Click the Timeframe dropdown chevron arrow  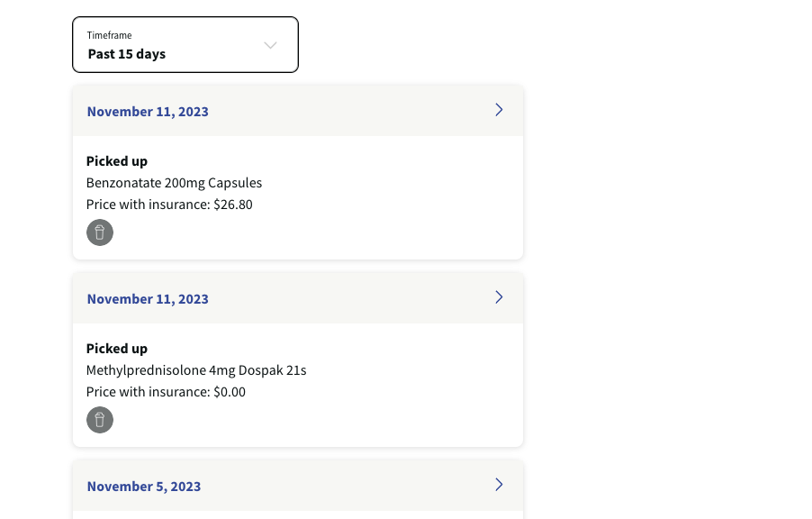(x=270, y=45)
